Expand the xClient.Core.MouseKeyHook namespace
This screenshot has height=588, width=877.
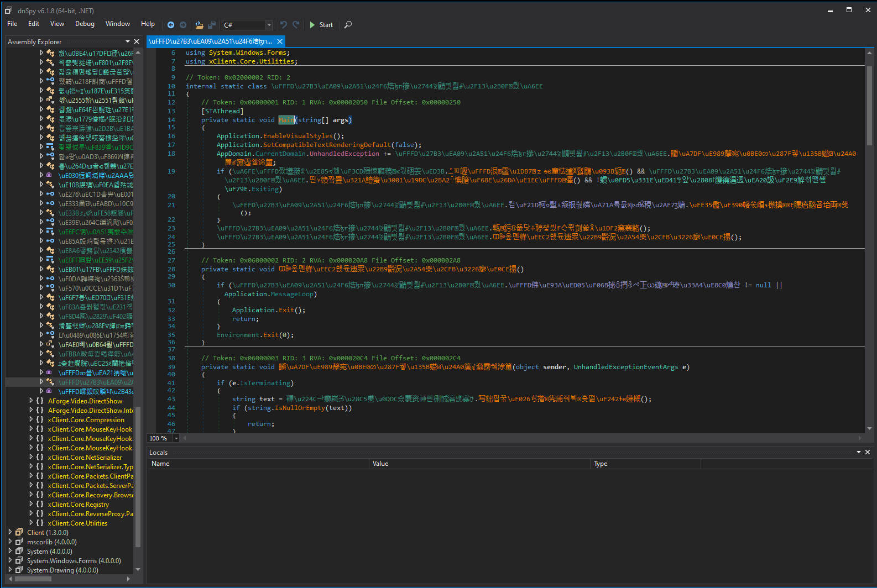(x=31, y=429)
